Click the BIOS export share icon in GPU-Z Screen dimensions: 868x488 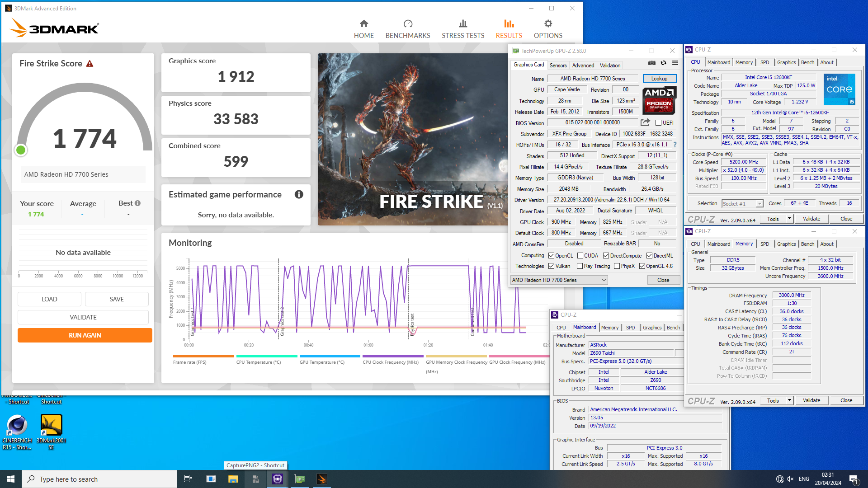645,122
